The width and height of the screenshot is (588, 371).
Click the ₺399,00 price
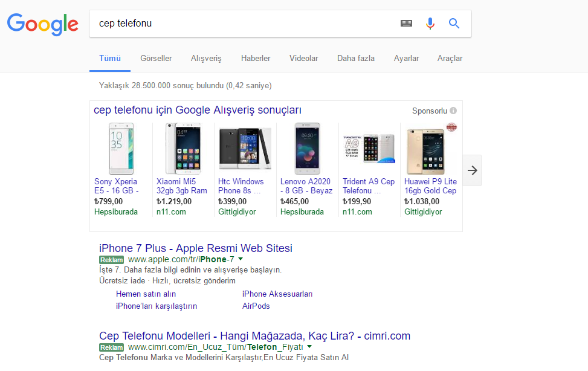pyautogui.click(x=233, y=201)
